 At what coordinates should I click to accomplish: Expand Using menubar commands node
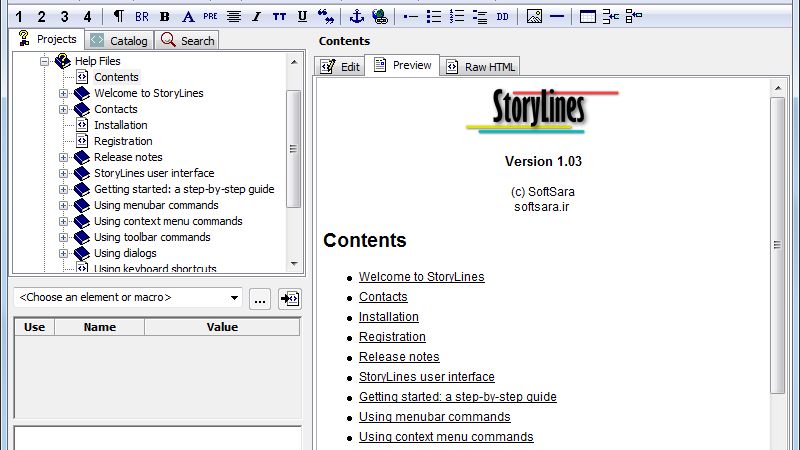(x=63, y=205)
